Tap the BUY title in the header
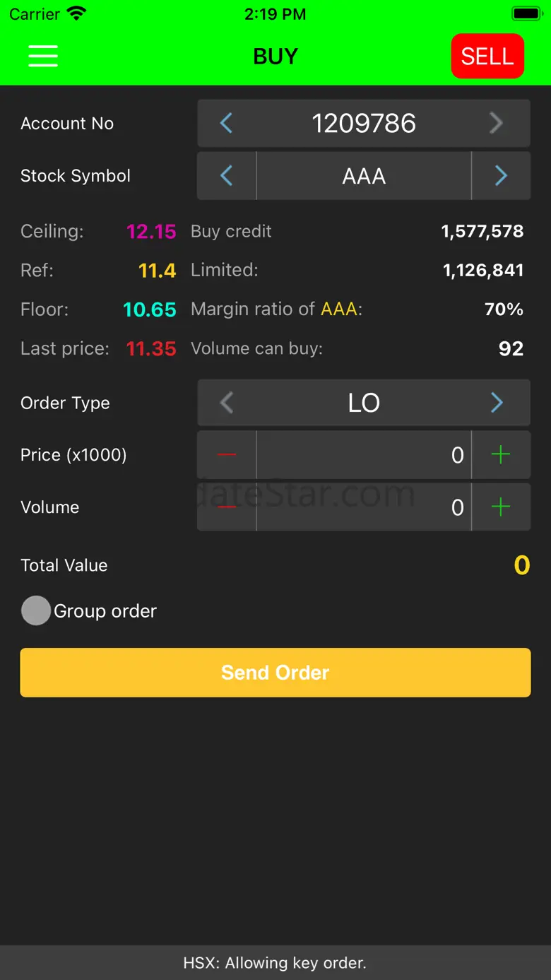 tap(275, 57)
